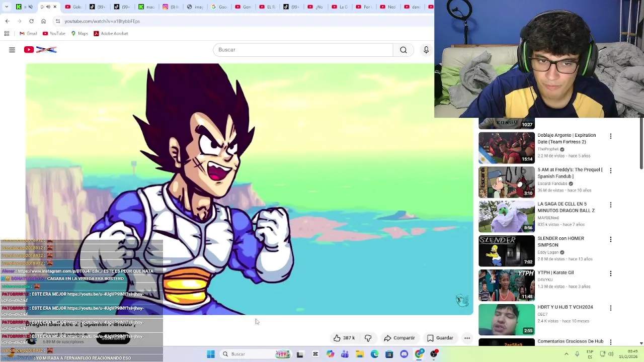Click the YouTube search magnifier button
The height and width of the screenshot is (362, 644).
click(x=404, y=50)
